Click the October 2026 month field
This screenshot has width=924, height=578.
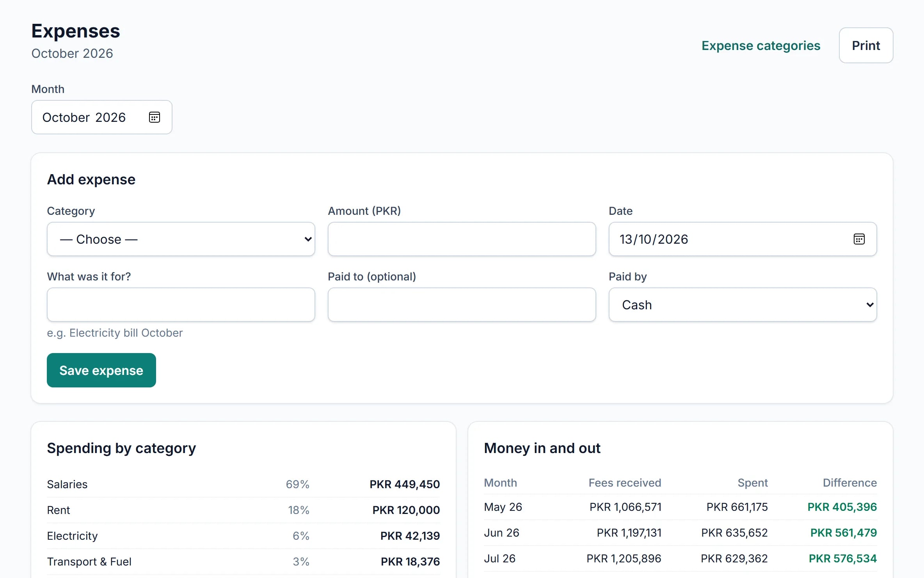pos(101,117)
